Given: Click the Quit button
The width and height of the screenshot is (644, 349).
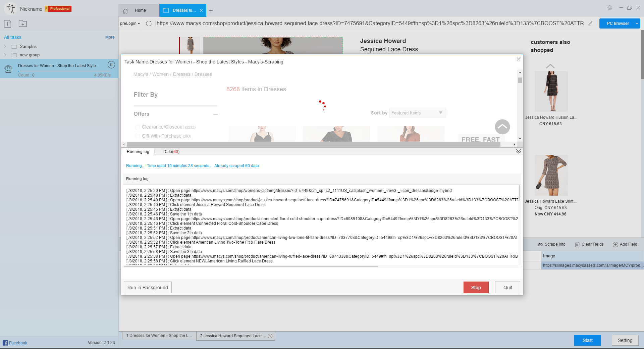Looking at the screenshot, I should pyautogui.click(x=507, y=288).
